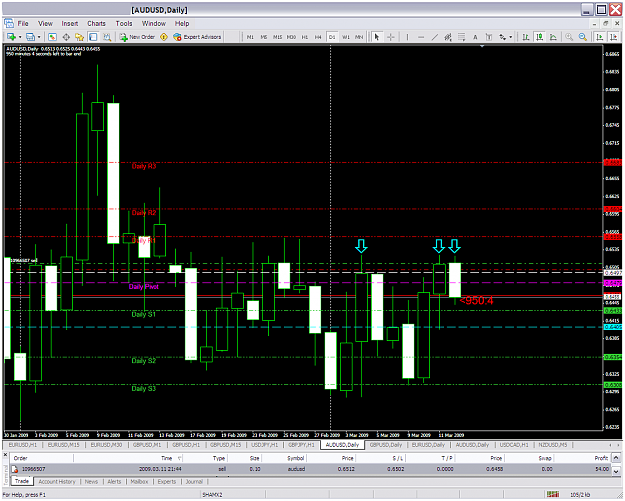Open the File menu
The image size is (625, 501).
(23, 24)
